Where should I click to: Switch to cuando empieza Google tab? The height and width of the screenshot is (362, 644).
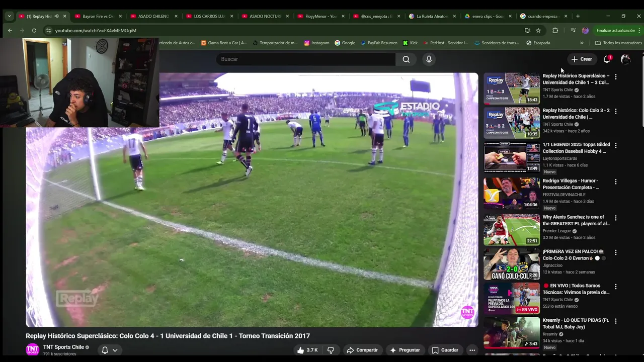click(544, 16)
